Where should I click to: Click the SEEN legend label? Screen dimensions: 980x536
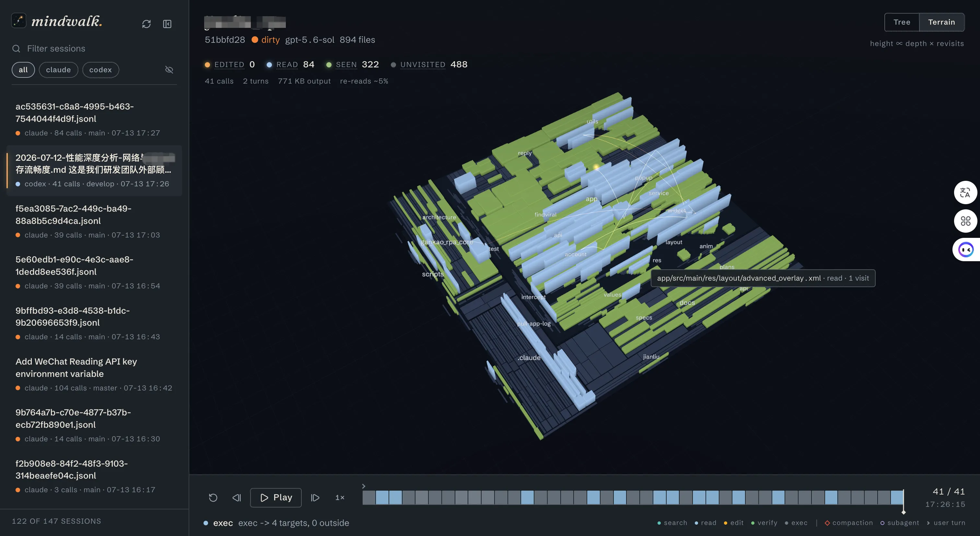coord(346,65)
